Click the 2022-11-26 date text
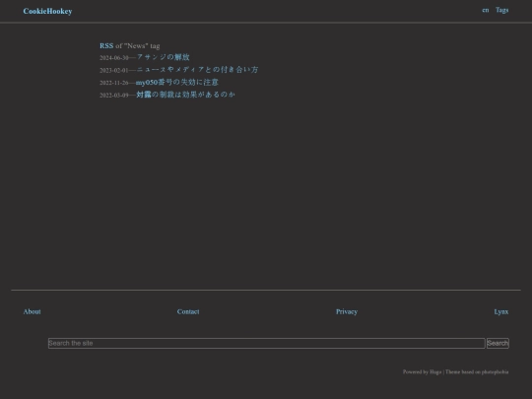532x399 pixels. click(114, 83)
